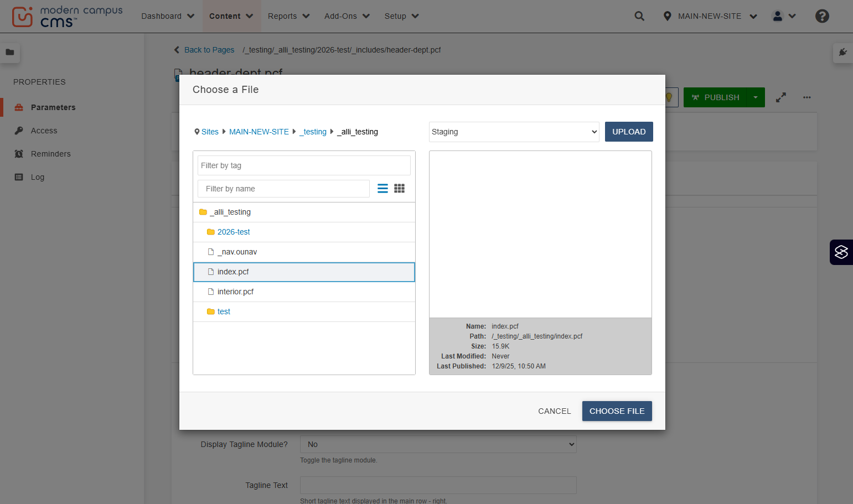Open the Content menu
The height and width of the screenshot is (504, 853).
pyautogui.click(x=231, y=16)
